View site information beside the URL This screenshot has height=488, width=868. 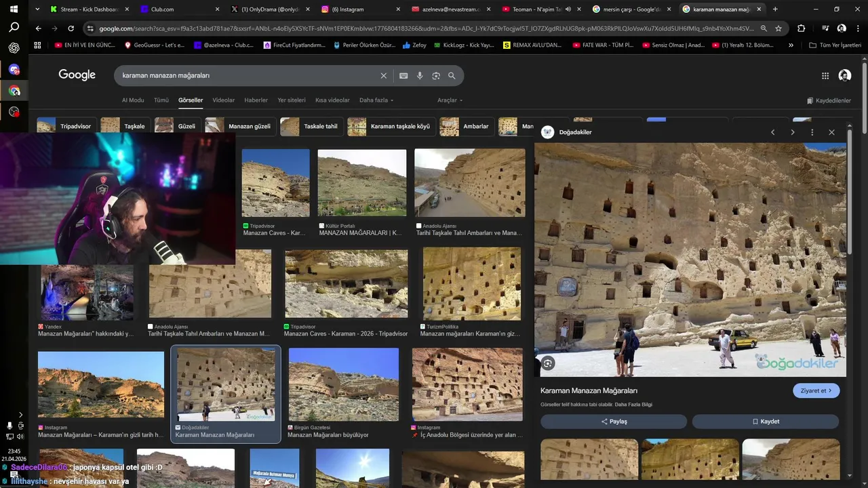click(x=90, y=28)
